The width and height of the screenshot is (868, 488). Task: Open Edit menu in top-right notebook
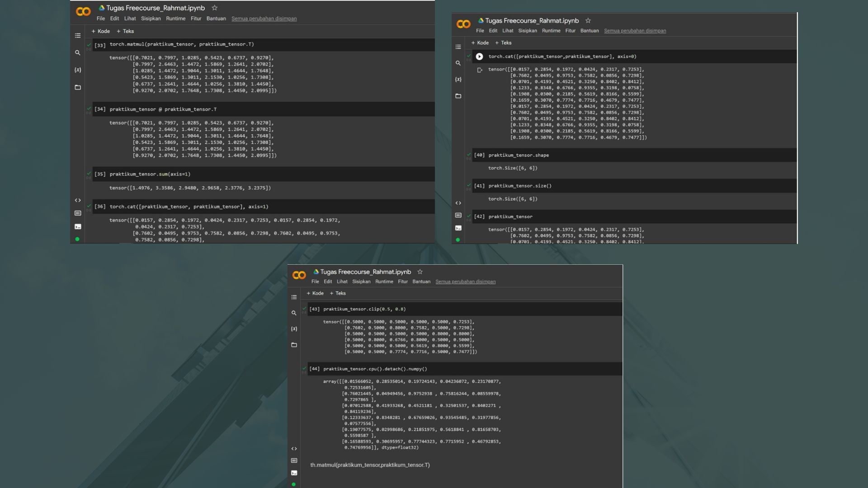(493, 31)
